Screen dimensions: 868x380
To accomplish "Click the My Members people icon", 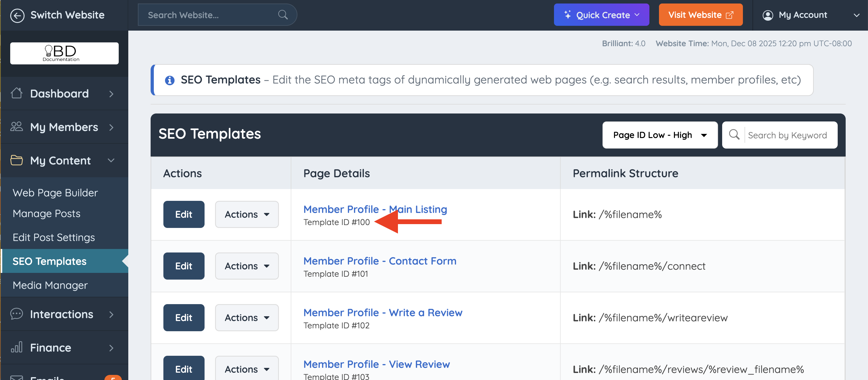I will (x=17, y=127).
